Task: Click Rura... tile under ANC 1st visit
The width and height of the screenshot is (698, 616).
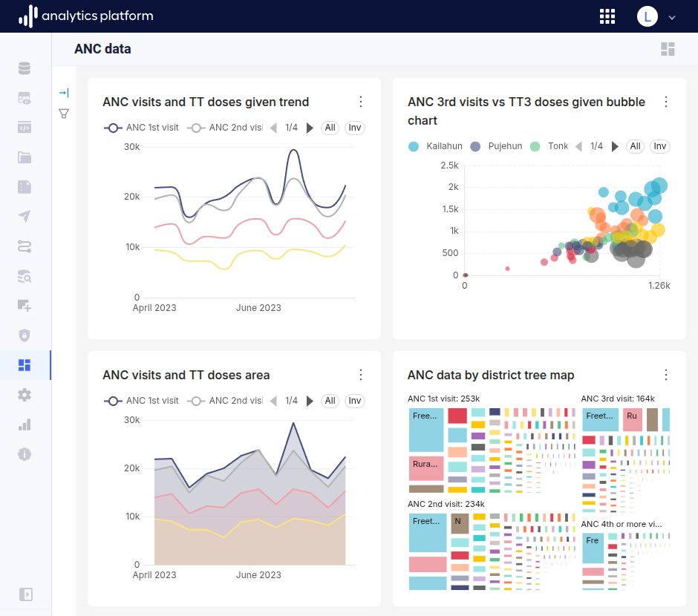Action: click(x=426, y=468)
